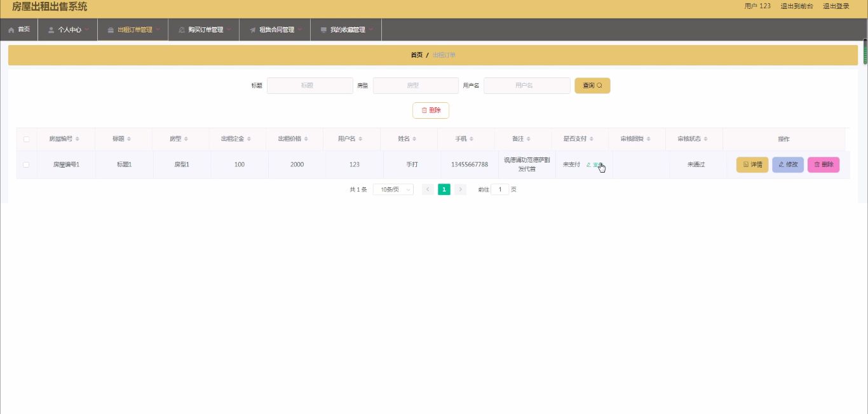Click the 修改 button in row 房屋编号1
This screenshot has width=868, height=414.
click(x=788, y=164)
